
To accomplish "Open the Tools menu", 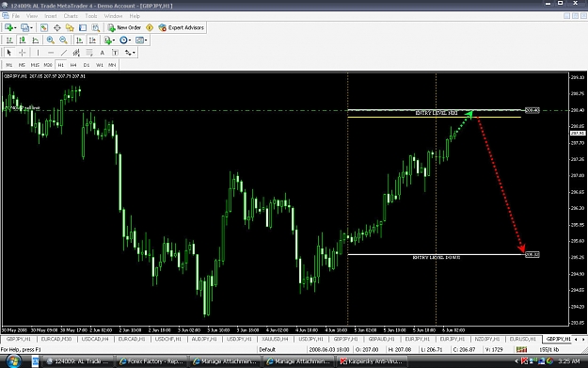I will pyautogui.click(x=91, y=16).
